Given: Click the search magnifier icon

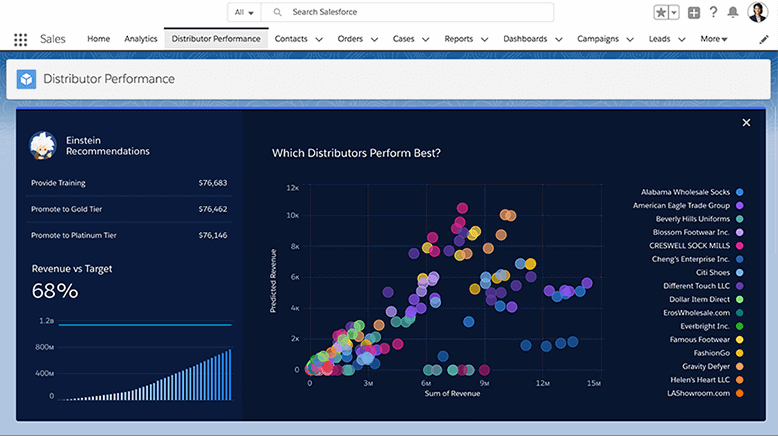Looking at the screenshot, I should pyautogui.click(x=277, y=12).
